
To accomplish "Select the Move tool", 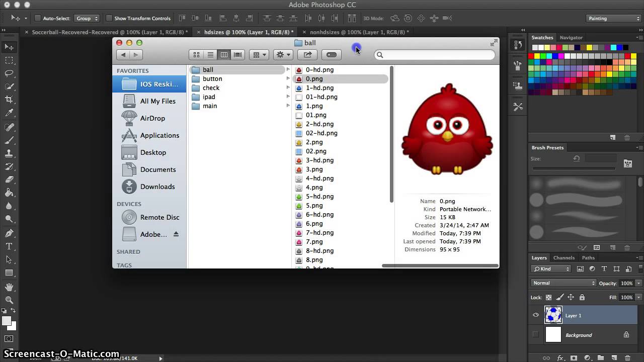I will click(9, 47).
